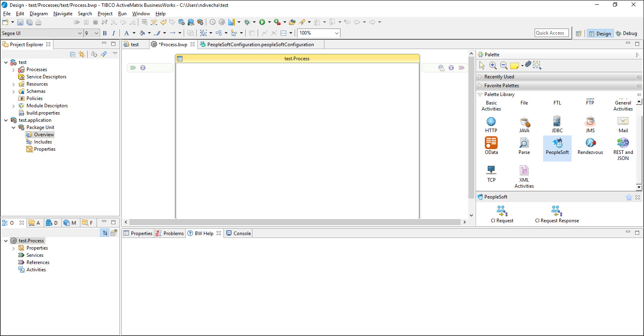Pin the Recently Used palette drawer

coord(639,77)
